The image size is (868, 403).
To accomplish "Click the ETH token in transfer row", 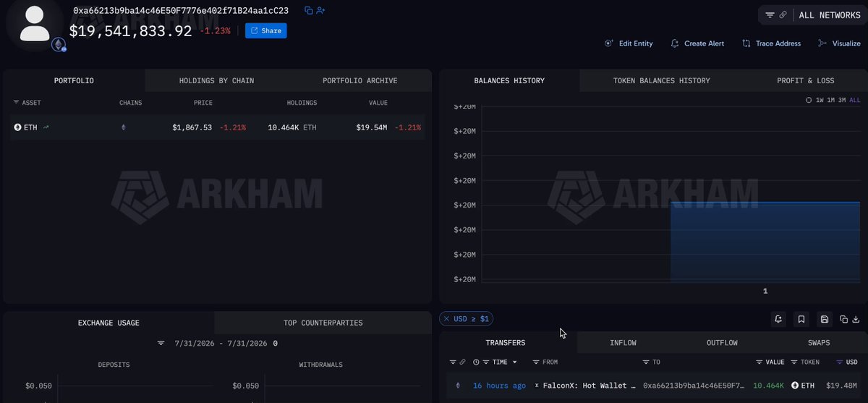I will (803, 386).
